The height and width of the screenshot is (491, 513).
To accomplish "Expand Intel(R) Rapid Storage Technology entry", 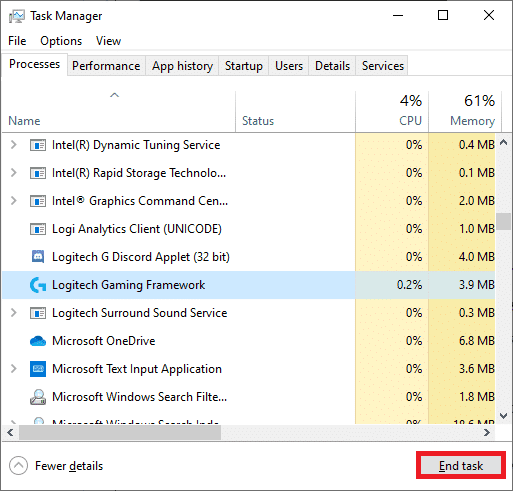I will pyautogui.click(x=13, y=173).
